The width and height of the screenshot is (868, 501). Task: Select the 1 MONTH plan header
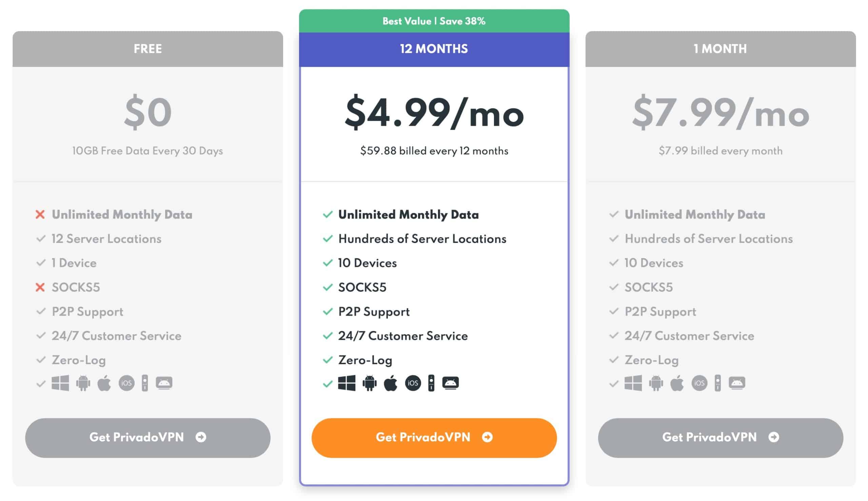(720, 49)
